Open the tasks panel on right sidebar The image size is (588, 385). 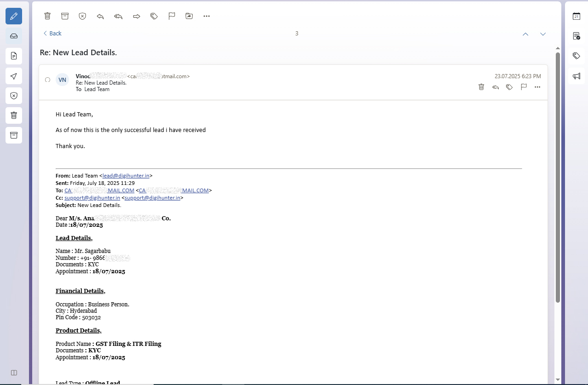pyautogui.click(x=576, y=36)
